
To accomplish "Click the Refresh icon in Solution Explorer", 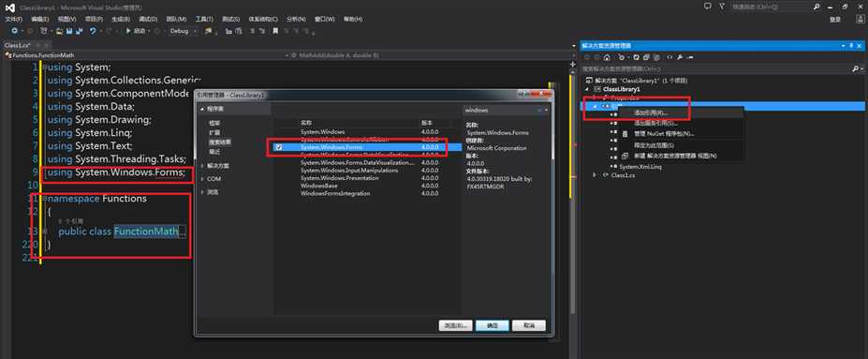I will tap(636, 57).
